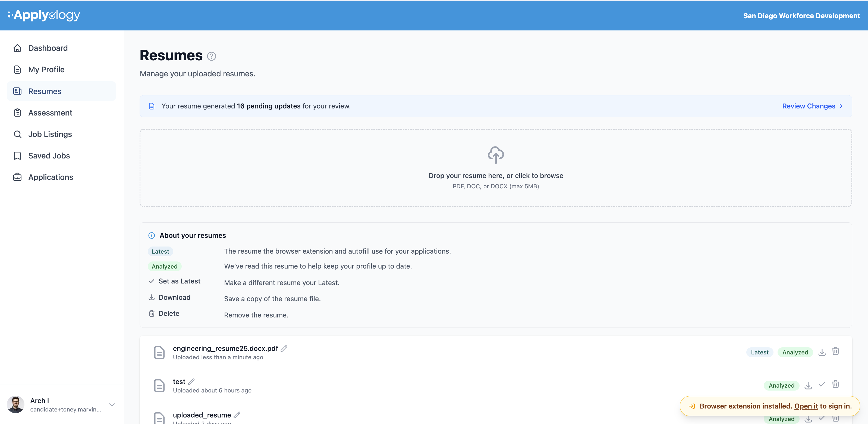The width and height of the screenshot is (868, 424).
Task: Click drop zone to browse for a resume
Action: pyautogui.click(x=496, y=168)
